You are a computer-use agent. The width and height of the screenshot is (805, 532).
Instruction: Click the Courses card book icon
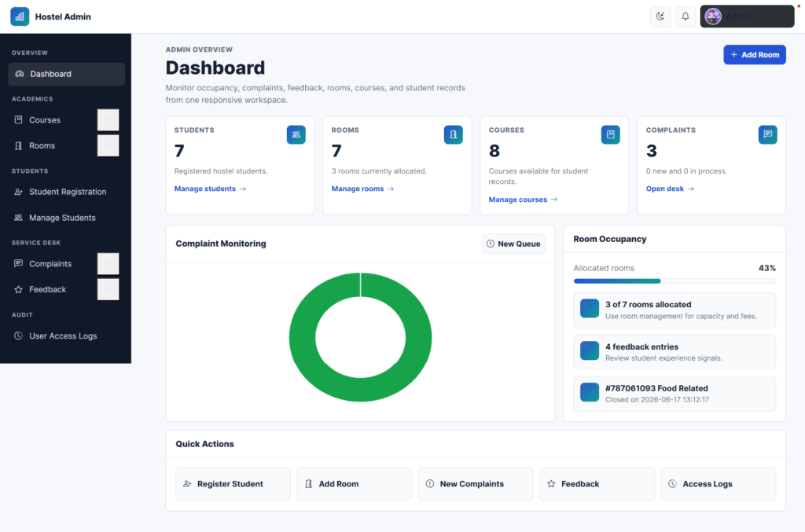coord(610,134)
